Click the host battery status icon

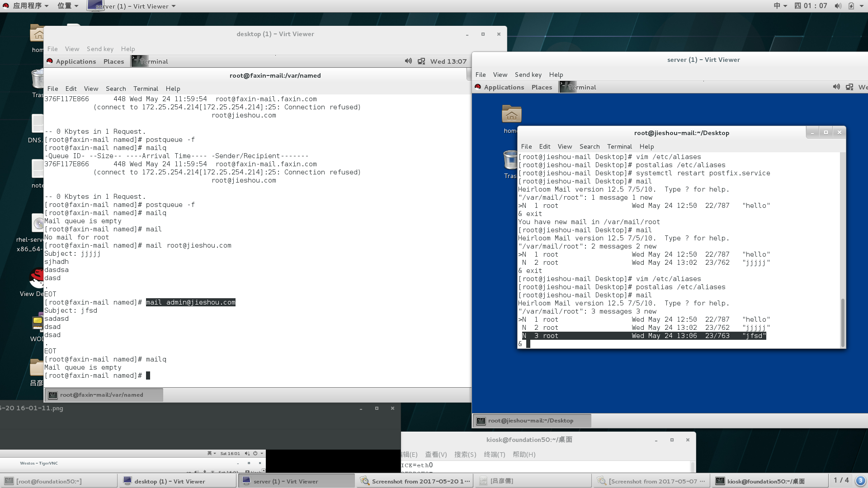click(851, 6)
